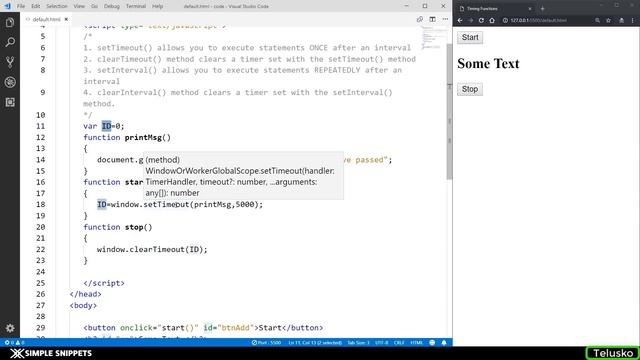
Task: Click the editor vertical scrollbar thumb
Action: pos(449,111)
